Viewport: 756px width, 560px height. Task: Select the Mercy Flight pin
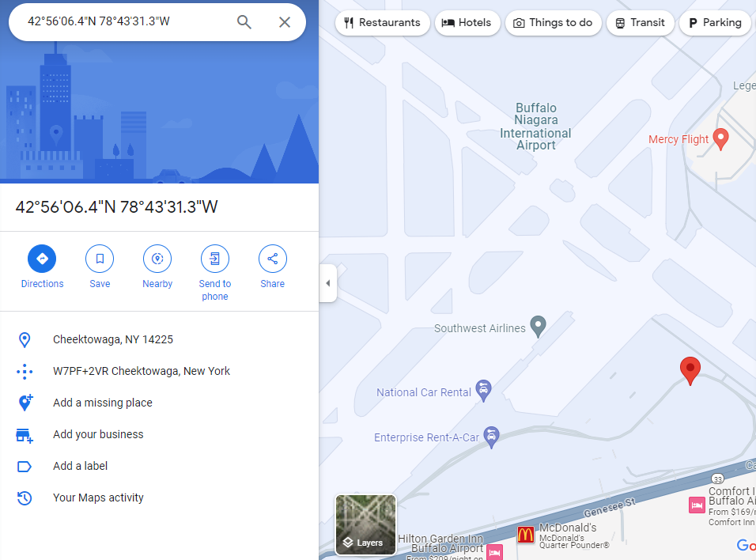[720, 139]
